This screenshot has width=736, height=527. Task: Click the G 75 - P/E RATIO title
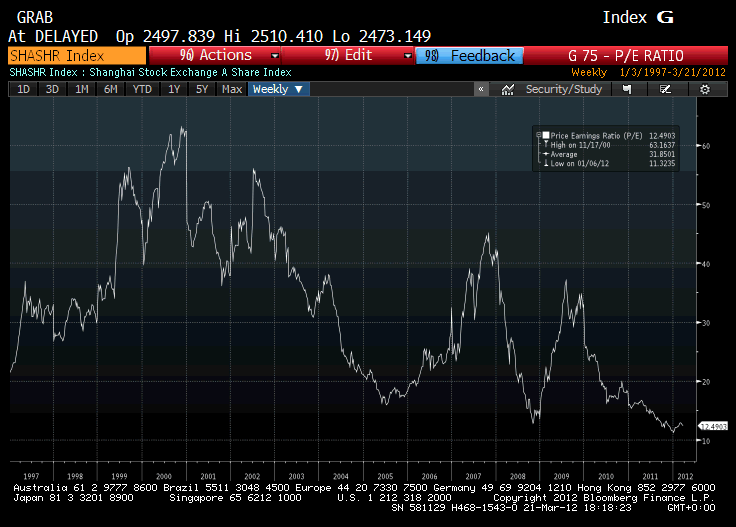point(625,56)
